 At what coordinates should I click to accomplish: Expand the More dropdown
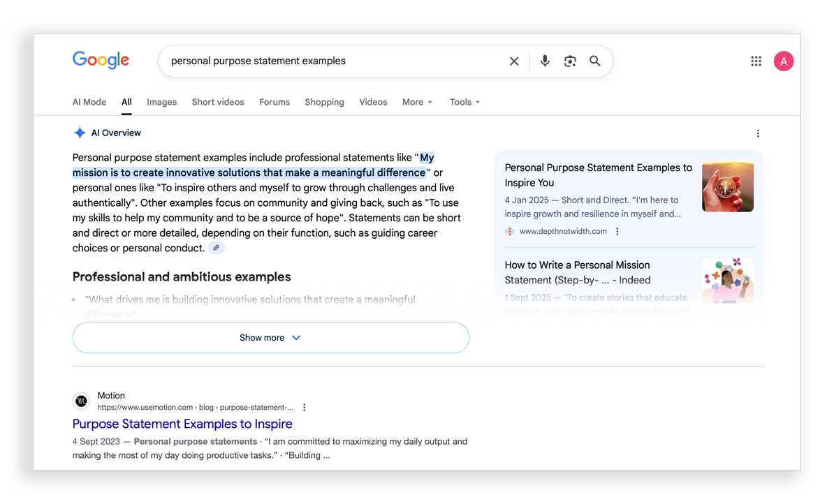pyautogui.click(x=418, y=102)
